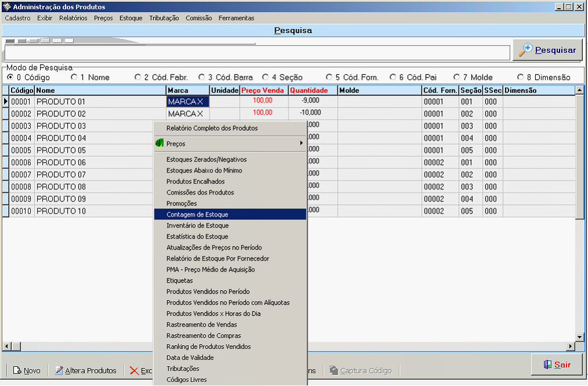Screen dimensions: 588x386
Task: Expand the Preços submenu arrow
Action: (301, 143)
